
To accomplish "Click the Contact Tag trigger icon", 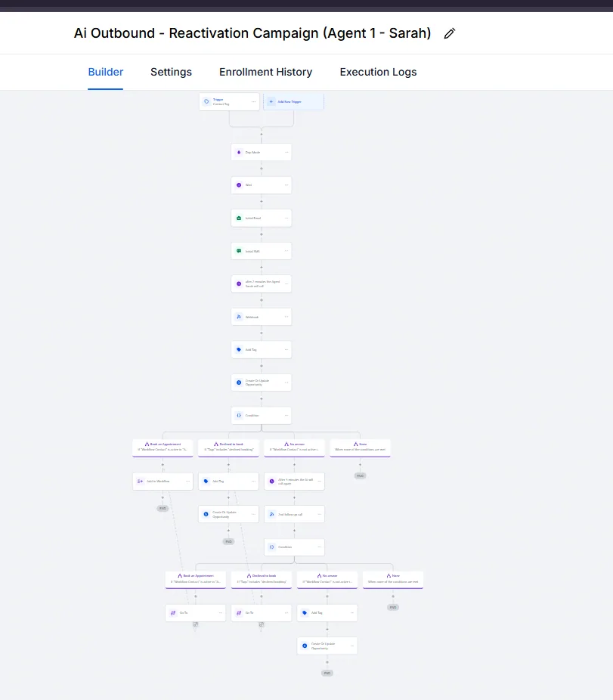I will tap(206, 102).
